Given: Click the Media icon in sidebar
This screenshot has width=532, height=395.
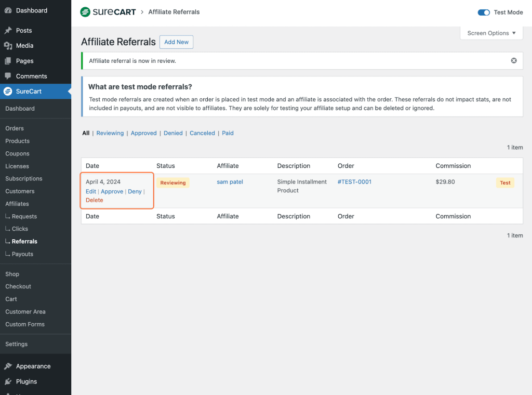Looking at the screenshot, I should (x=8, y=46).
